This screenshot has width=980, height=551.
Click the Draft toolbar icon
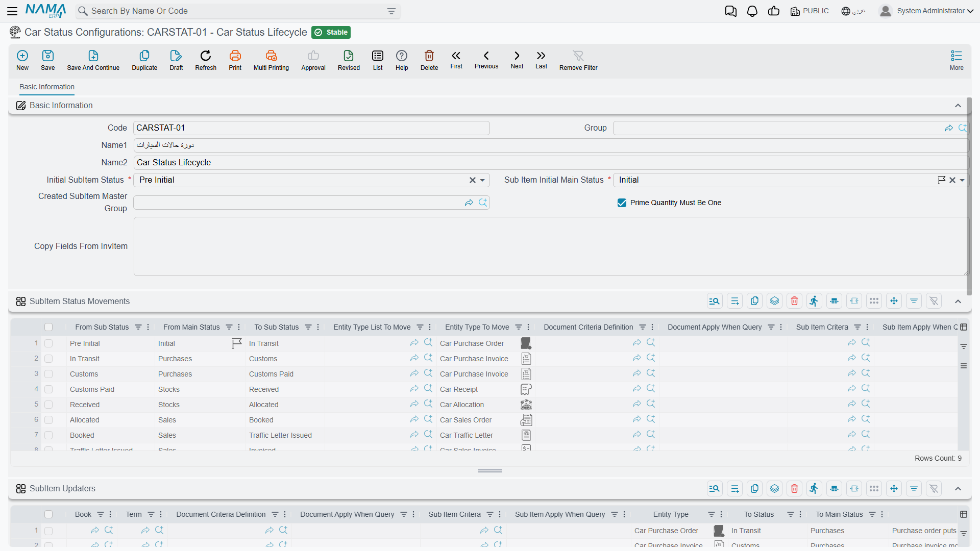coord(176,60)
